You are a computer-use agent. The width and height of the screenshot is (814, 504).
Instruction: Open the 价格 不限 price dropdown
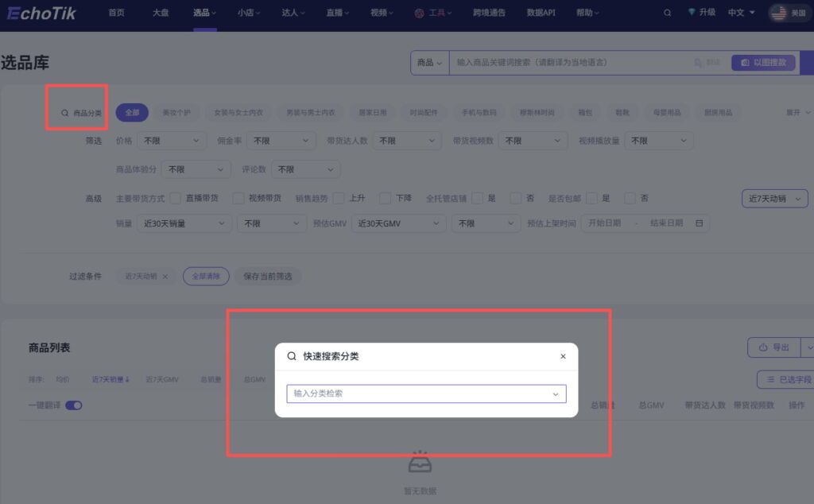[x=172, y=140]
